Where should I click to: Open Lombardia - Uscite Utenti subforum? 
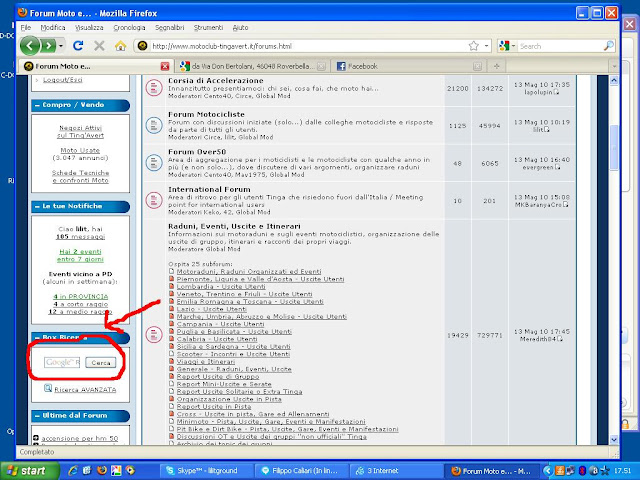click(221, 287)
